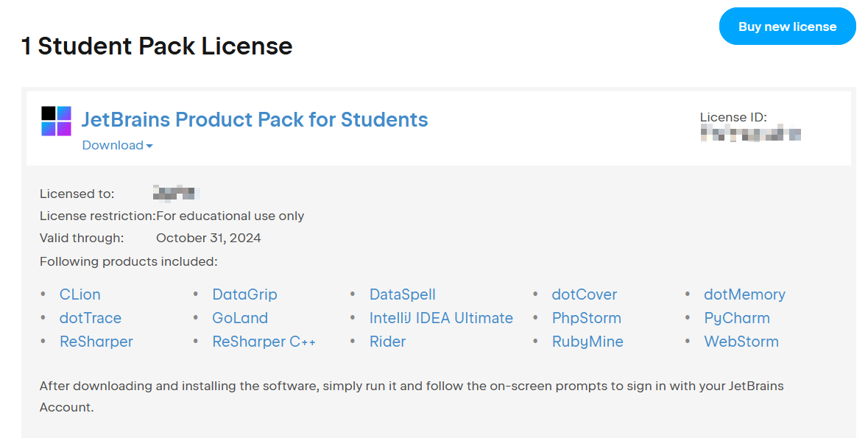Open the IntelliJ IDEA Ultimate link
This screenshot has height=438, width=868.
point(441,318)
